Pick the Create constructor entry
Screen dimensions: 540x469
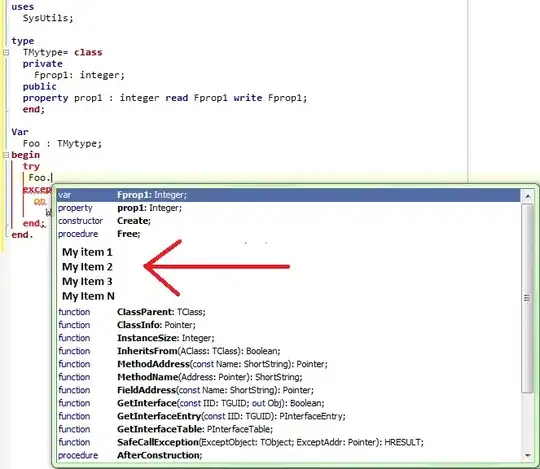point(288,221)
